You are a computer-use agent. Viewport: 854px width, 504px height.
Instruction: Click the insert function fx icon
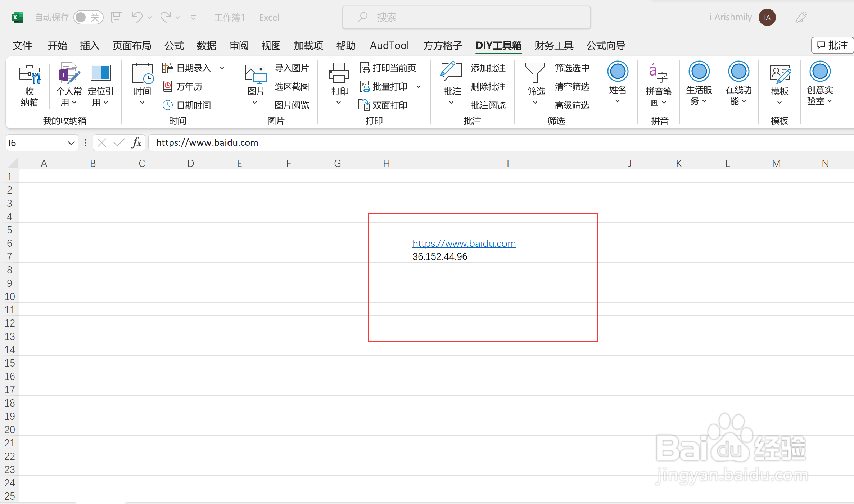pyautogui.click(x=136, y=143)
